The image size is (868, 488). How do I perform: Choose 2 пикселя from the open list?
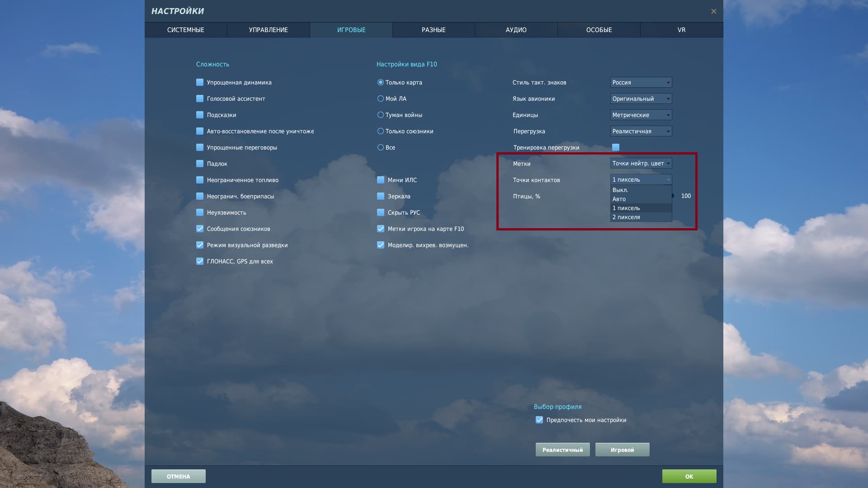tap(627, 217)
